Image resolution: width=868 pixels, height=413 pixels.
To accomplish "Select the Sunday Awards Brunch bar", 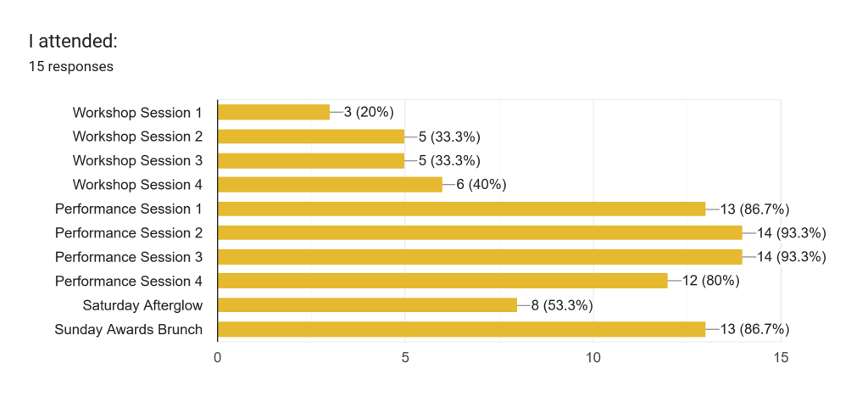I will (x=461, y=329).
